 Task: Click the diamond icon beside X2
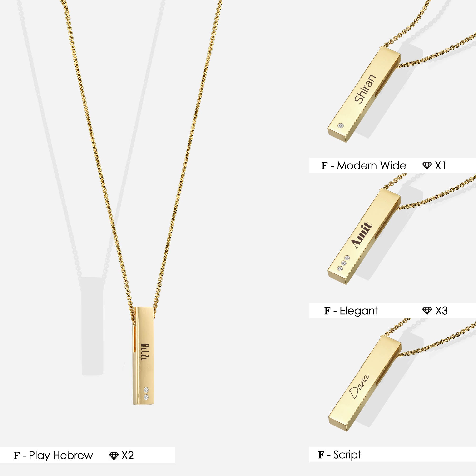114,456
